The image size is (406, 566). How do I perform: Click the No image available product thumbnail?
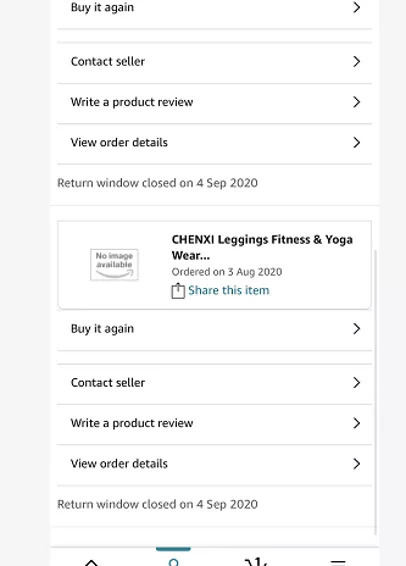114,265
